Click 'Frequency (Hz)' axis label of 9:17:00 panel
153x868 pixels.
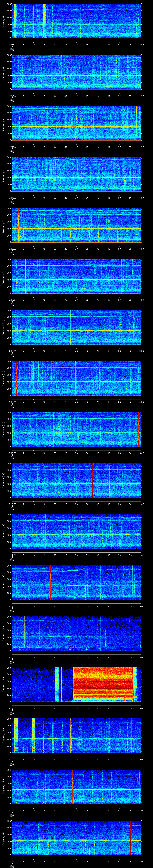coord(3,838)
